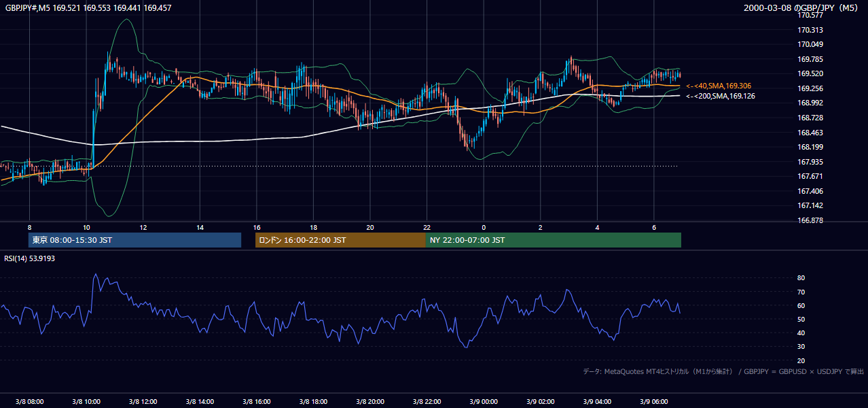Click the 200 SMA label 169.126
The image size is (868, 408).
720,96
